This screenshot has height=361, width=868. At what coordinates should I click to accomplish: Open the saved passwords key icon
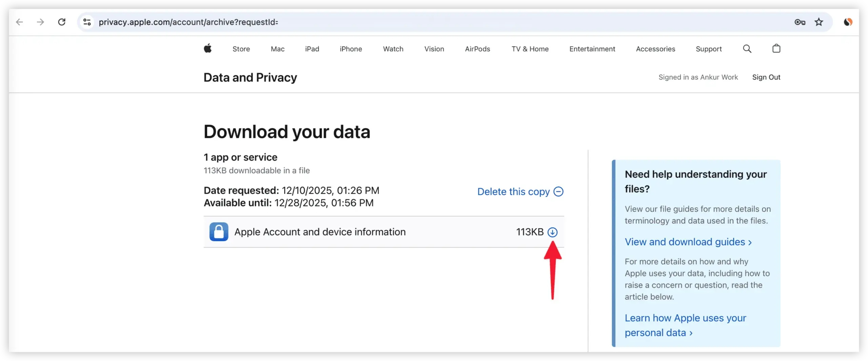800,22
